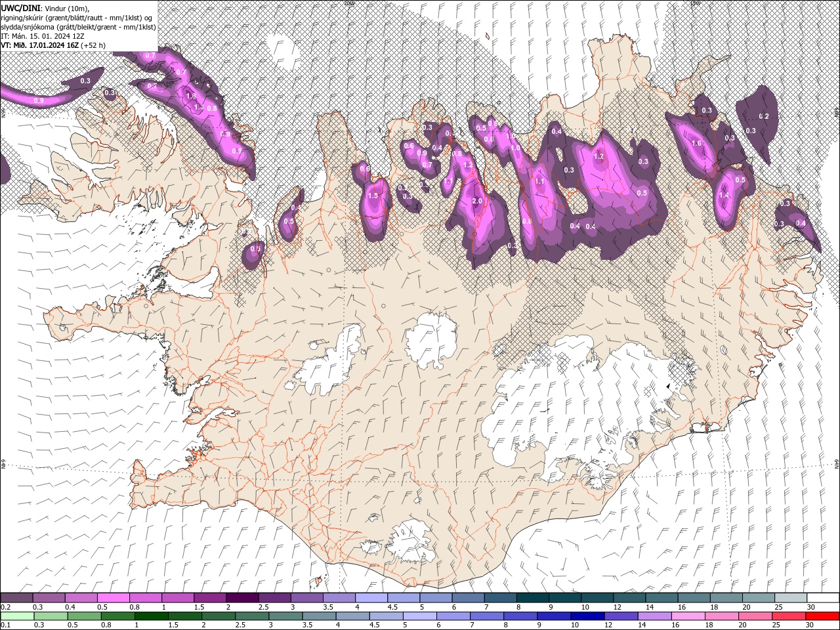The image size is (840, 630).
Task: Click the '64N' latitude label at the right edge
Action: pyautogui.click(x=836, y=465)
